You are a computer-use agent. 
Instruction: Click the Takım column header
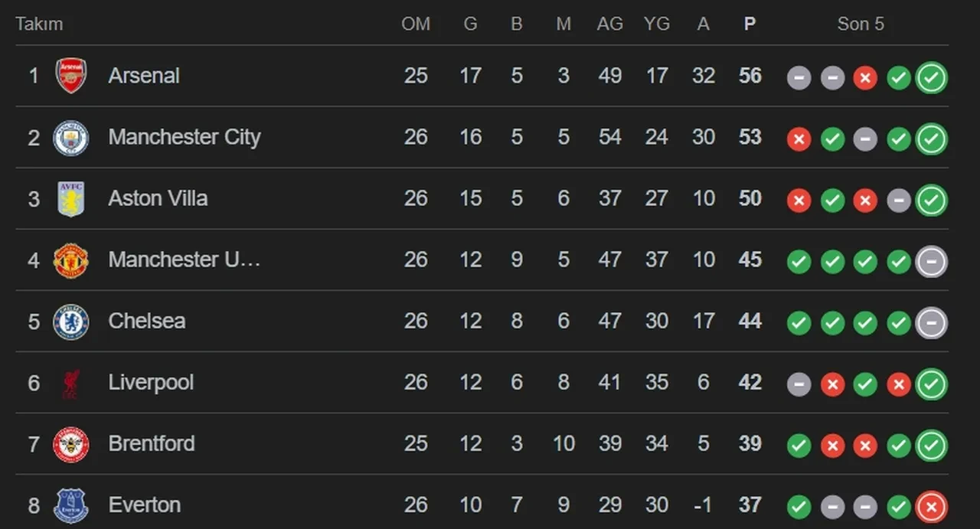(x=39, y=24)
